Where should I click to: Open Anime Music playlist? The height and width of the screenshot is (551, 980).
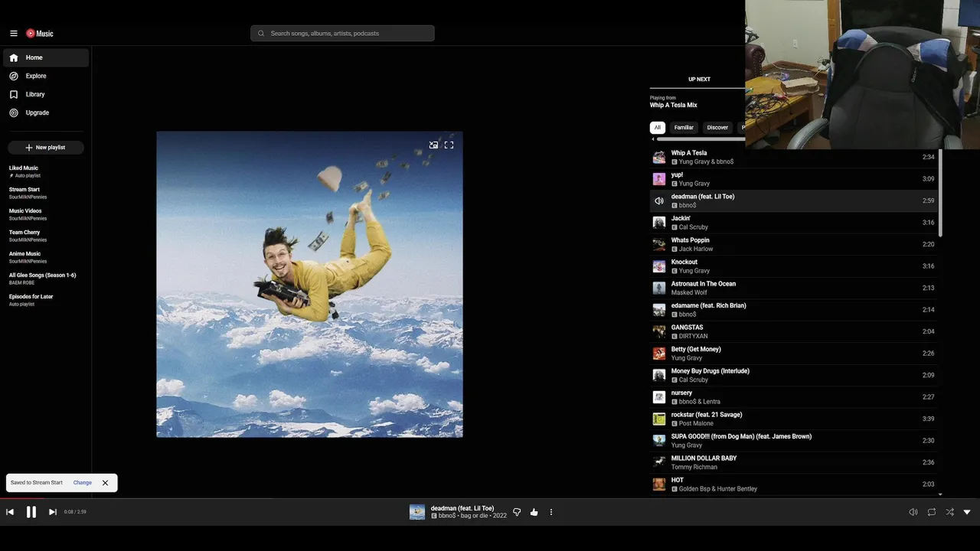click(46, 257)
